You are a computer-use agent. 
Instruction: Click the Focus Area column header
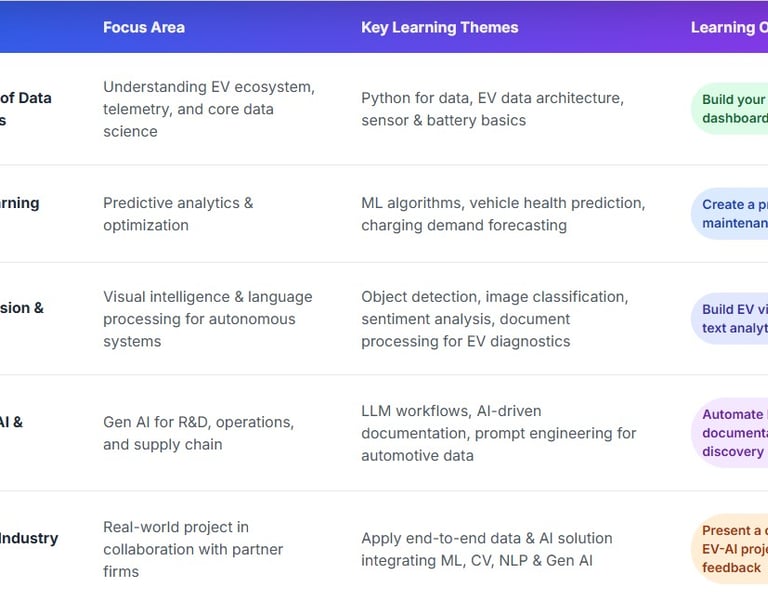click(144, 27)
